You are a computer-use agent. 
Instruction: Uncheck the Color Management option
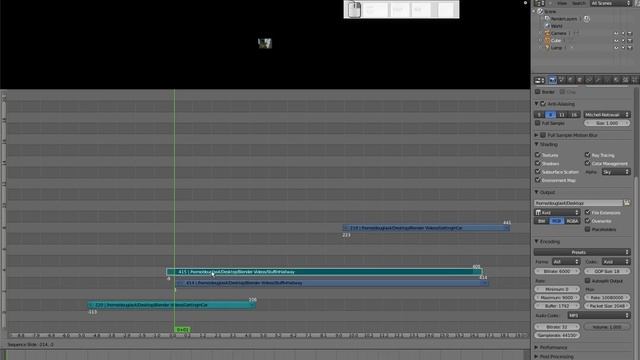point(587,163)
